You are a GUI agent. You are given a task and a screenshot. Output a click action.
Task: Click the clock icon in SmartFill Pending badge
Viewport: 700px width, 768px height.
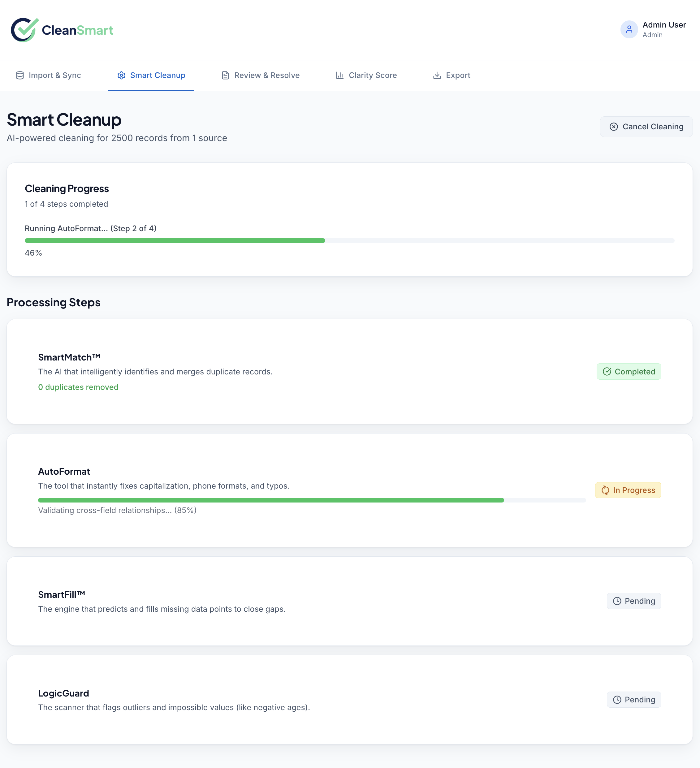617,601
